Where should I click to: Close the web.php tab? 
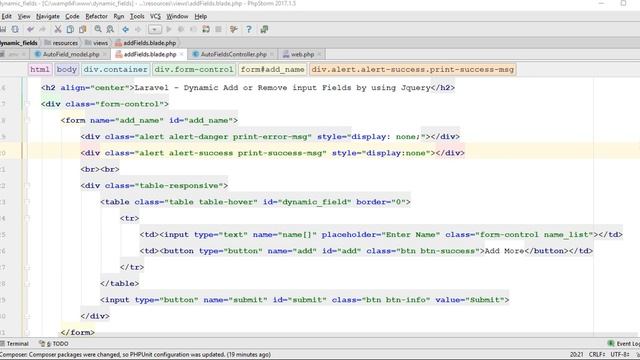(x=319, y=54)
